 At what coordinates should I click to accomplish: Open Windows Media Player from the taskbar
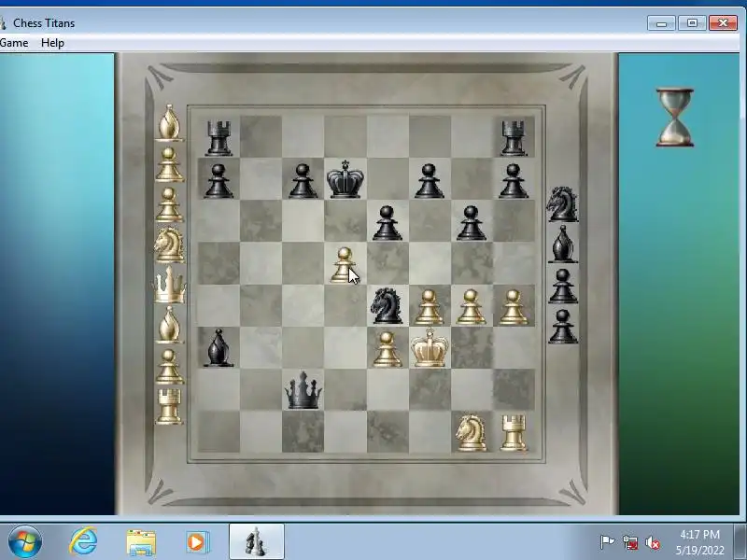[197, 542]
